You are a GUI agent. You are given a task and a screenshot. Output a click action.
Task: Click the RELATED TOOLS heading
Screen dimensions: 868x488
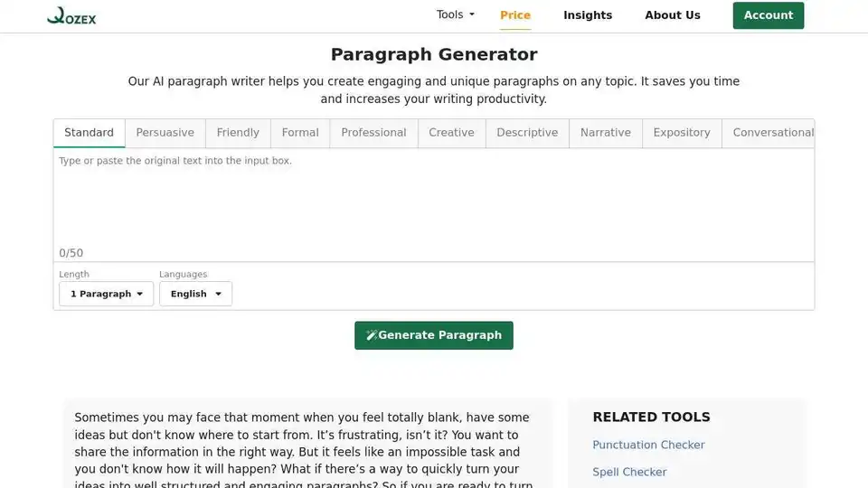pos(651,417)
